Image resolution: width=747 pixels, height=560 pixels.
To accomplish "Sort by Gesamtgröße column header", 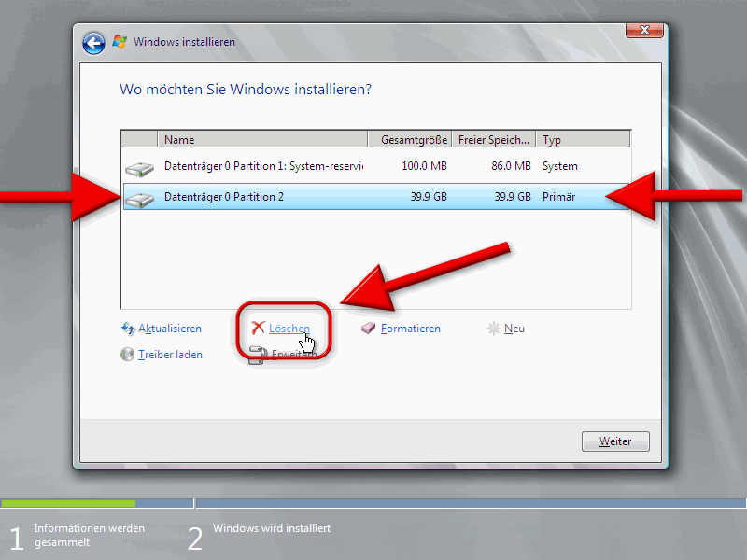I will pos(410,139).
